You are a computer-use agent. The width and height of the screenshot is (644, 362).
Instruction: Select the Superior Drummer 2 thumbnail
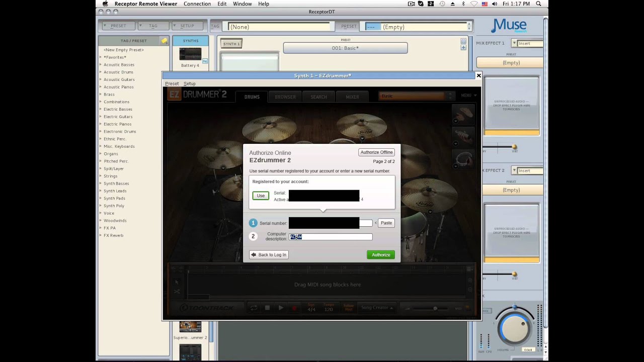click(190, 327)
